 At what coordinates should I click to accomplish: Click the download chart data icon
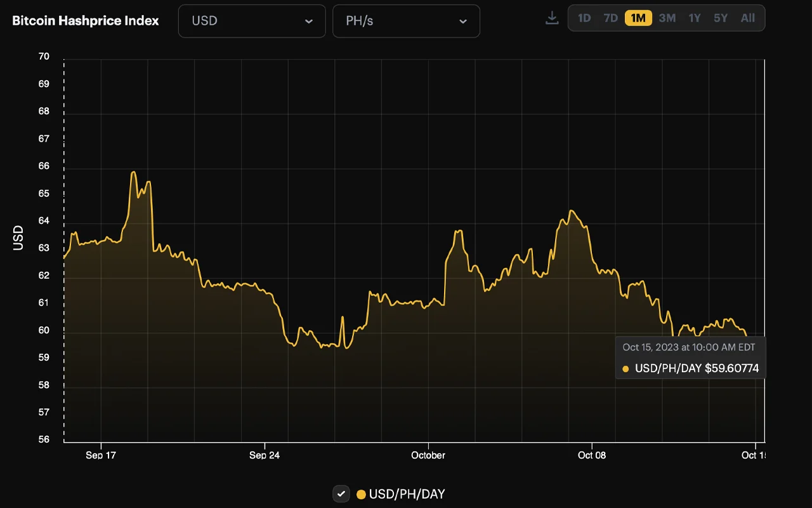[x=552, y=18]
